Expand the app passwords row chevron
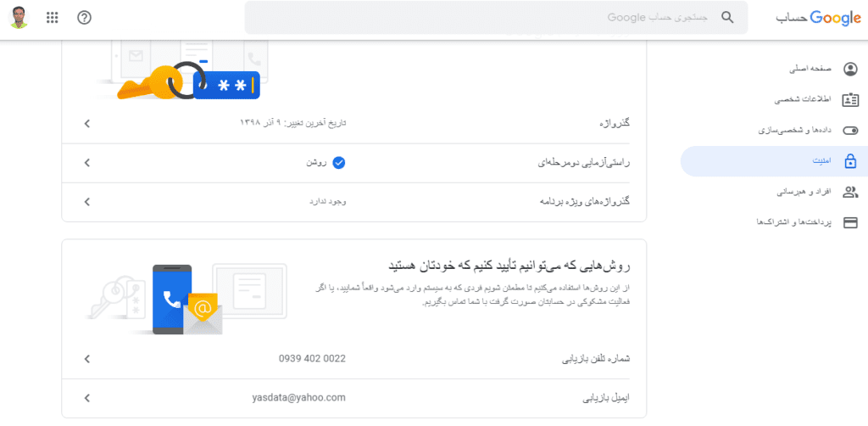868x426 pixels. point(86,201)
